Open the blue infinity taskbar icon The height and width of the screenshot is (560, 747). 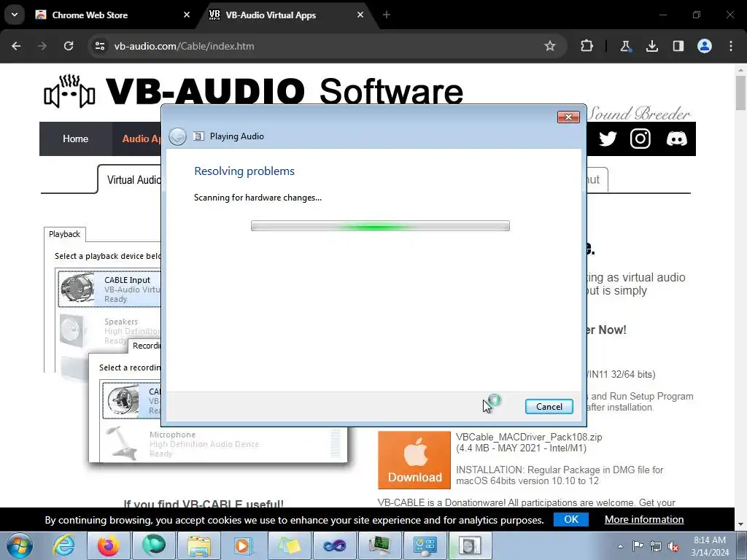[x=334, y=545]
